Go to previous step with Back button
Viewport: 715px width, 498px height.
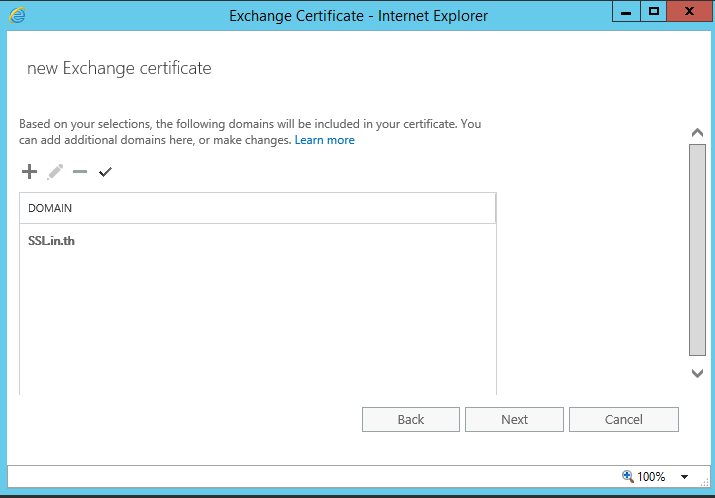point(410,420)
